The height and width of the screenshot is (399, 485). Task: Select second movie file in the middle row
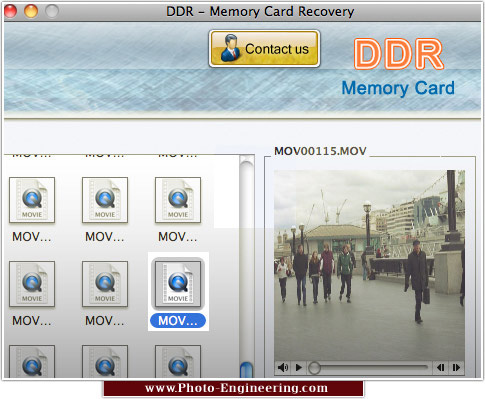pos(105,284)
